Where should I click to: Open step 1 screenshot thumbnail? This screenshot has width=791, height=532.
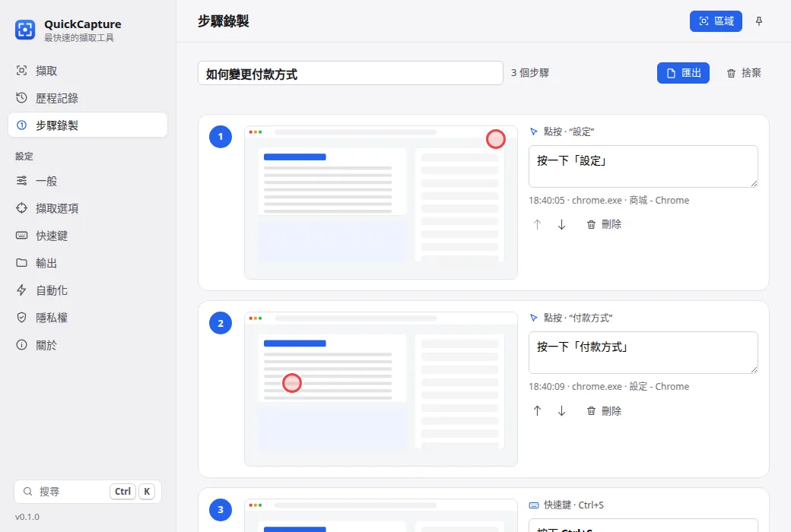381,202
